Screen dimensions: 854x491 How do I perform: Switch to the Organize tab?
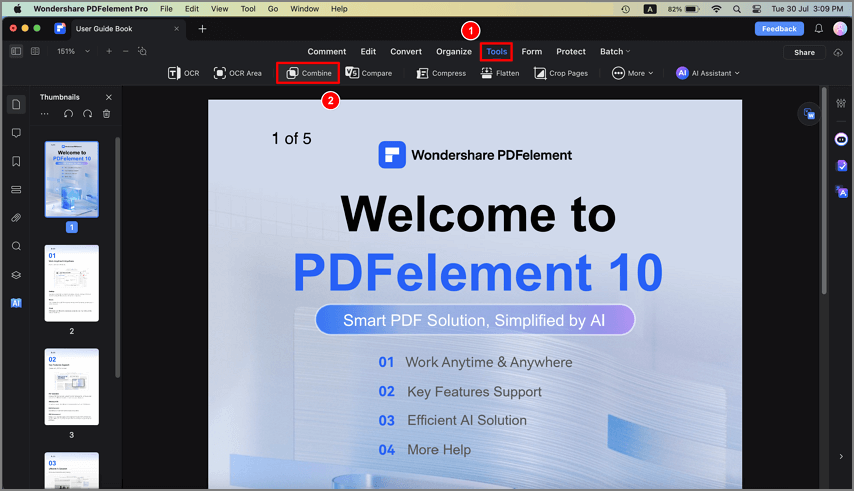pyautogui.click(x=454, y=51)
